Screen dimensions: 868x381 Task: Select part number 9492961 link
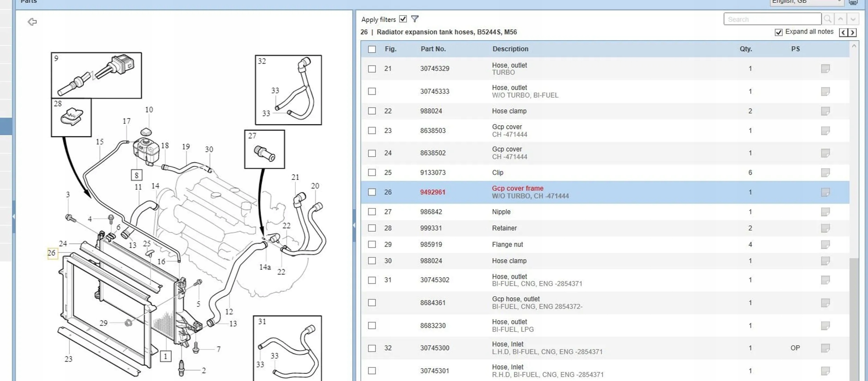click(x=432, y=192)
